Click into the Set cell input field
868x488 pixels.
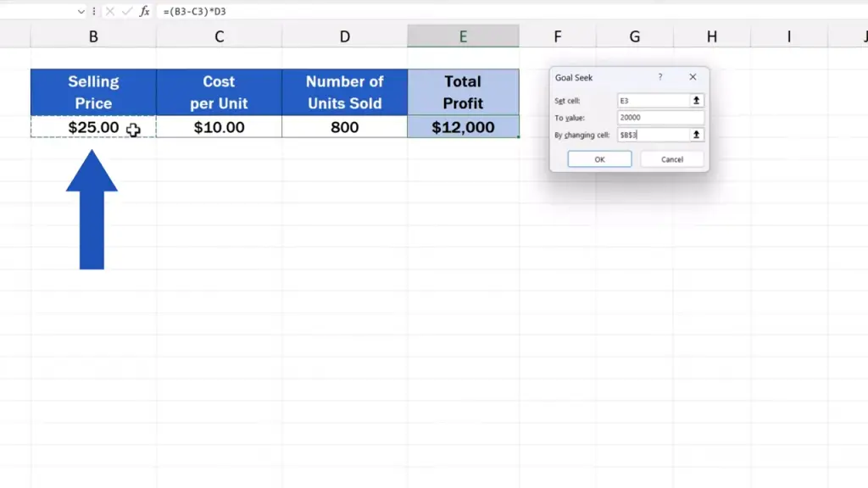tap(654, 101)
